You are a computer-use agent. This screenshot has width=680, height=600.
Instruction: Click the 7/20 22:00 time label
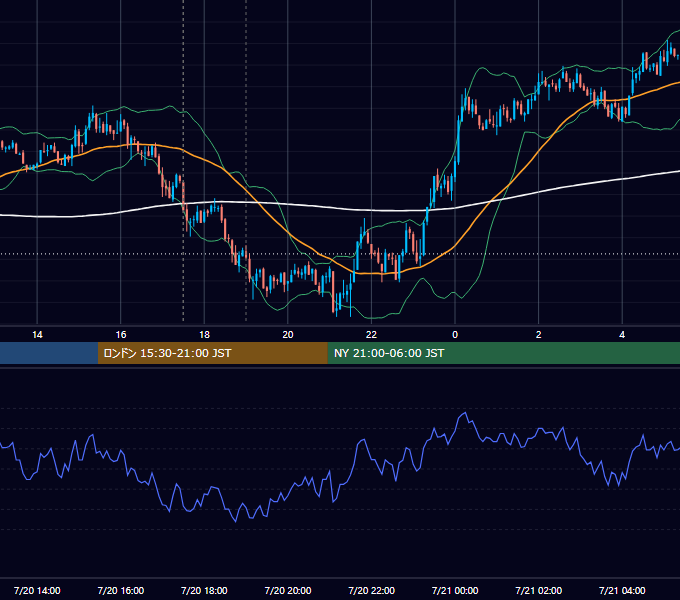click(x=372, y=590)
